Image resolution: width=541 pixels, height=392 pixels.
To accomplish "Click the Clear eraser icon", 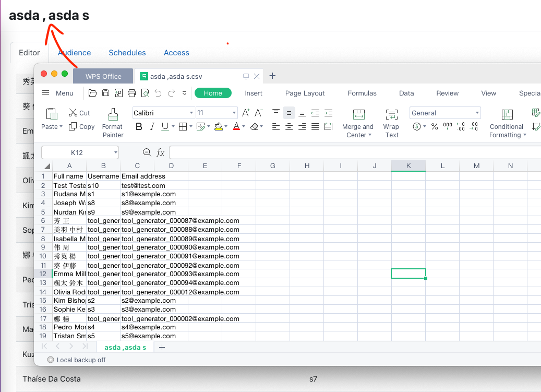I will (254, 127).
